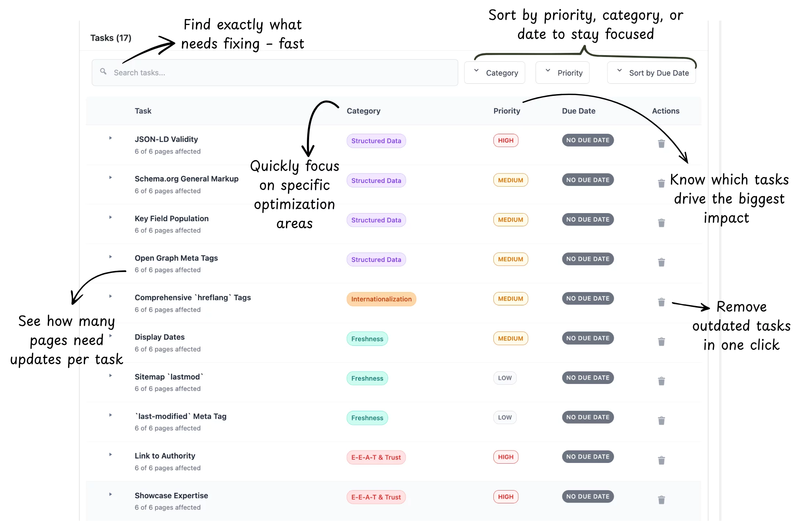Delete the JSON-LD Validity task
This screenshot has width=812, height=521.
click(x=661, y=144)
